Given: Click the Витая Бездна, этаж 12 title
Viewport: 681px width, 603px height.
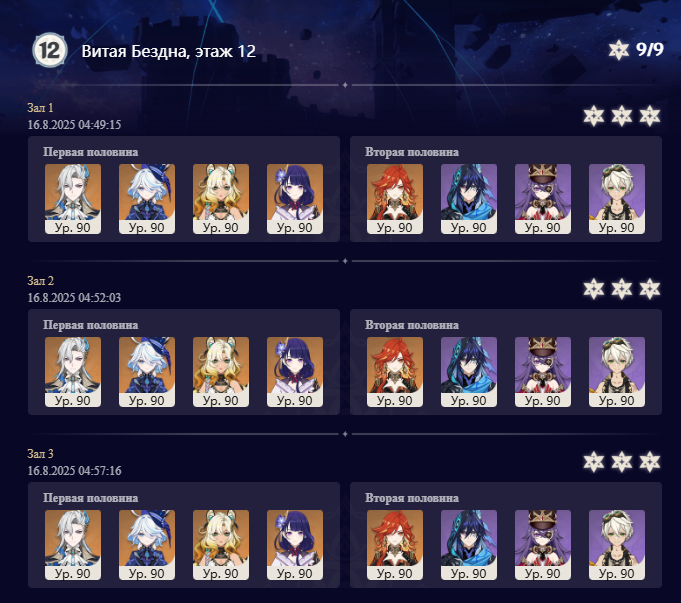Looking at the screenshot, I should [169, 51].
